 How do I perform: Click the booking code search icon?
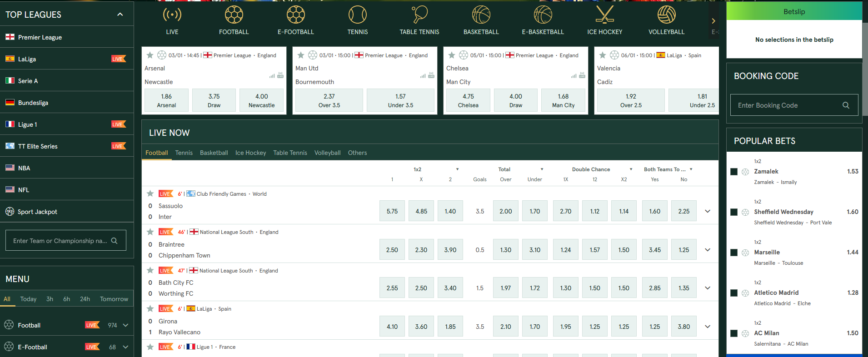coord(846,105)
